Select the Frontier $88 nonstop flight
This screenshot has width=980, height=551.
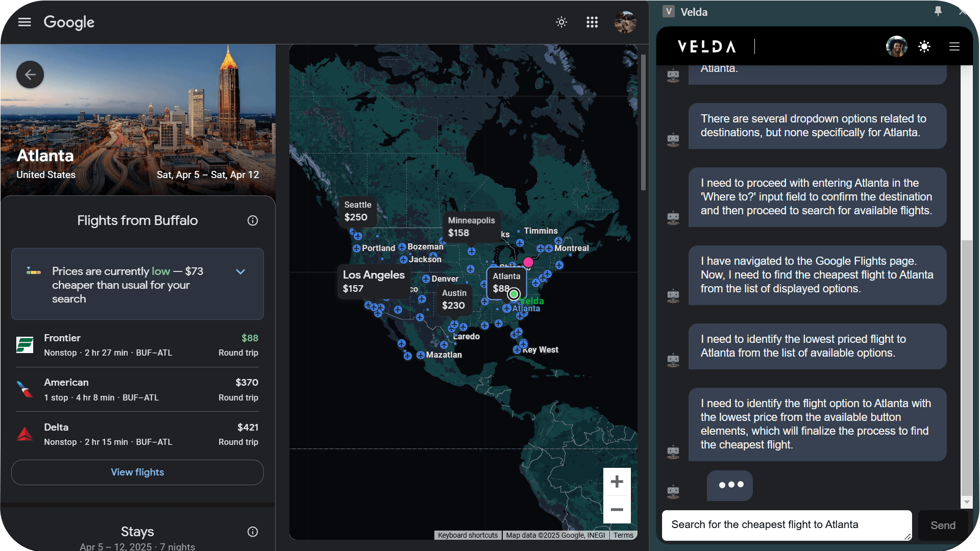137,345
